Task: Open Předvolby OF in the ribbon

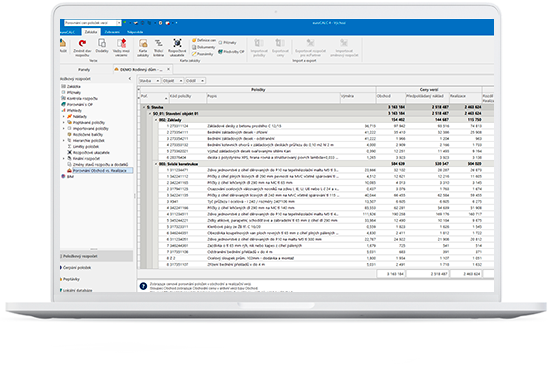Action: [231, 52]
